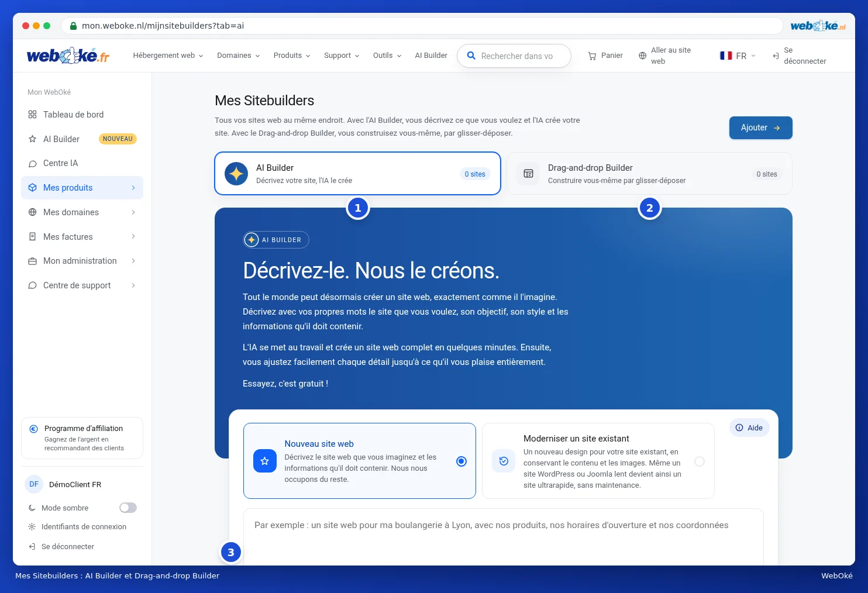Viewport: 868px width, 593px height.
Task: Click the logout icon in the header
Action: point(776,56)
